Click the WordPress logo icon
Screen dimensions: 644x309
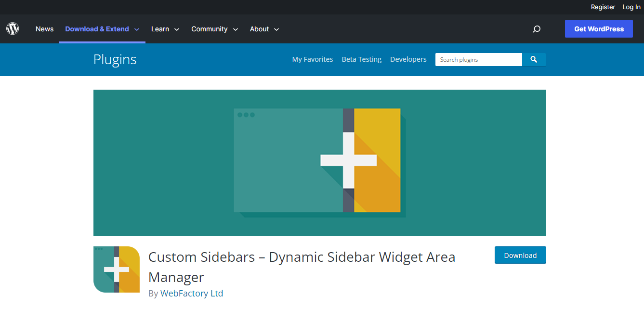(12, 28)
